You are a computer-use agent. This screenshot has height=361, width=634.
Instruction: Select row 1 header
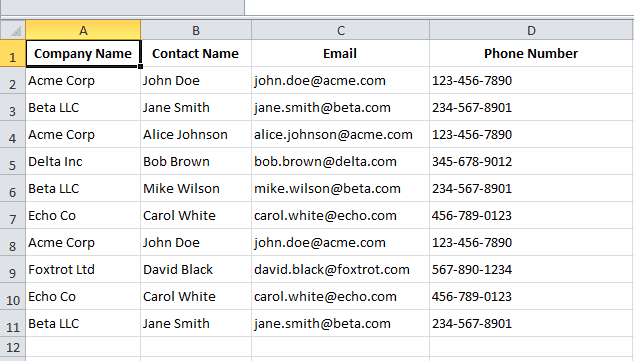point(13,53)
